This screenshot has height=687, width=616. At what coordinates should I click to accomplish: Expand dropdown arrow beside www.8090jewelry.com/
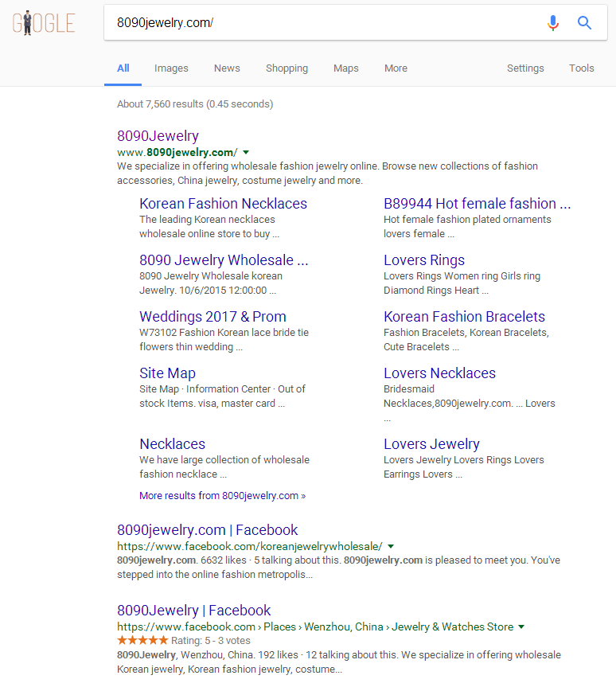pyautogui.click(x=246, y=153)
